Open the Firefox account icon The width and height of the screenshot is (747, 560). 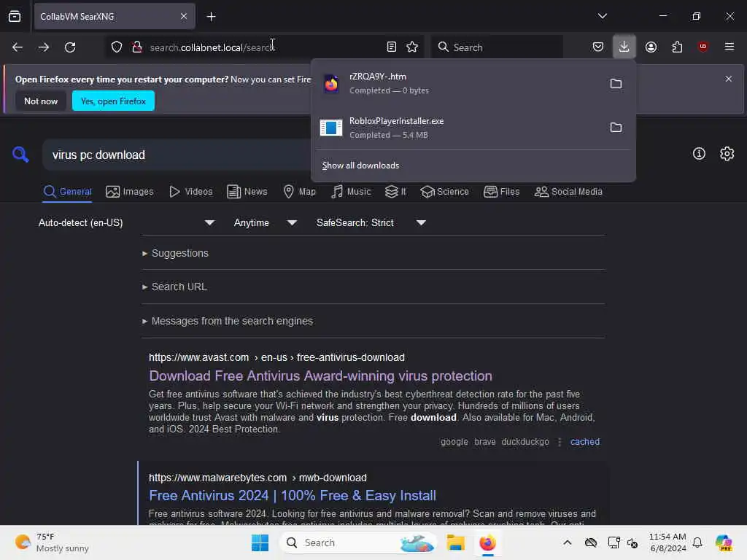(x=651, y=47)
